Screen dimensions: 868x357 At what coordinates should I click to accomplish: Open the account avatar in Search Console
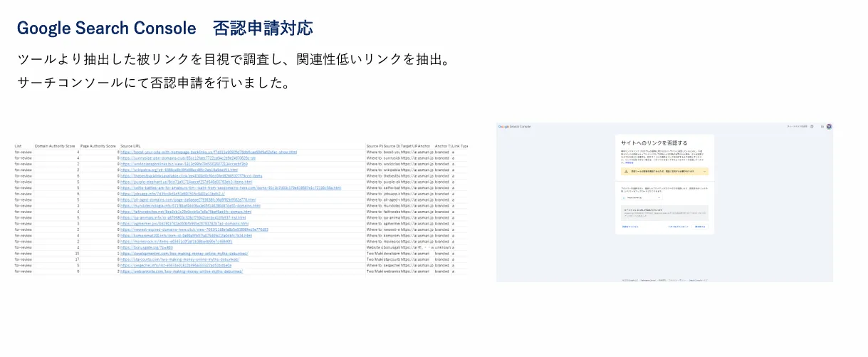(x=829, y=126)
